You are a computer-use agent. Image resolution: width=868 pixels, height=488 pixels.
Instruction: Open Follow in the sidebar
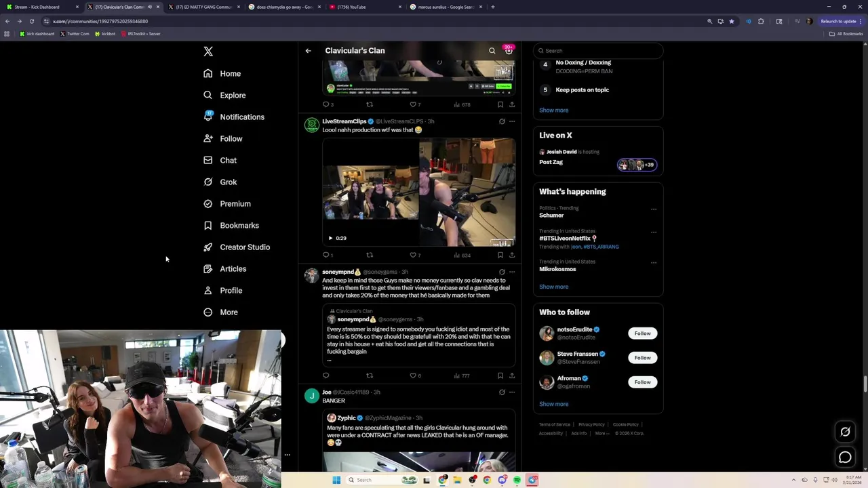click(222, 138)
